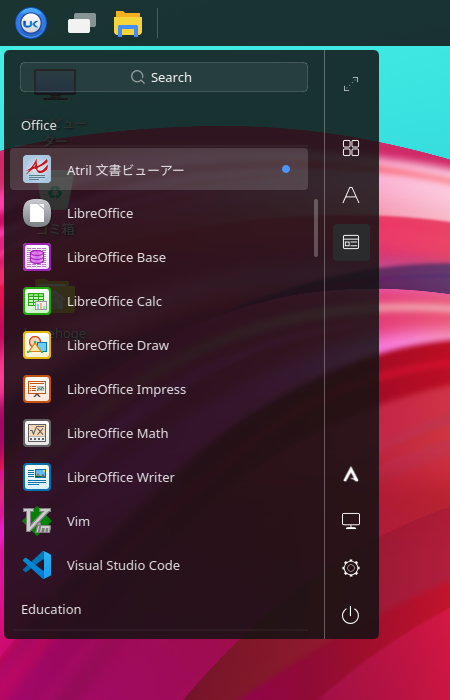Viewport: 450px width, 700px height.
Task: Expand the start menu to fullscreen
Action: click(351, 83)
